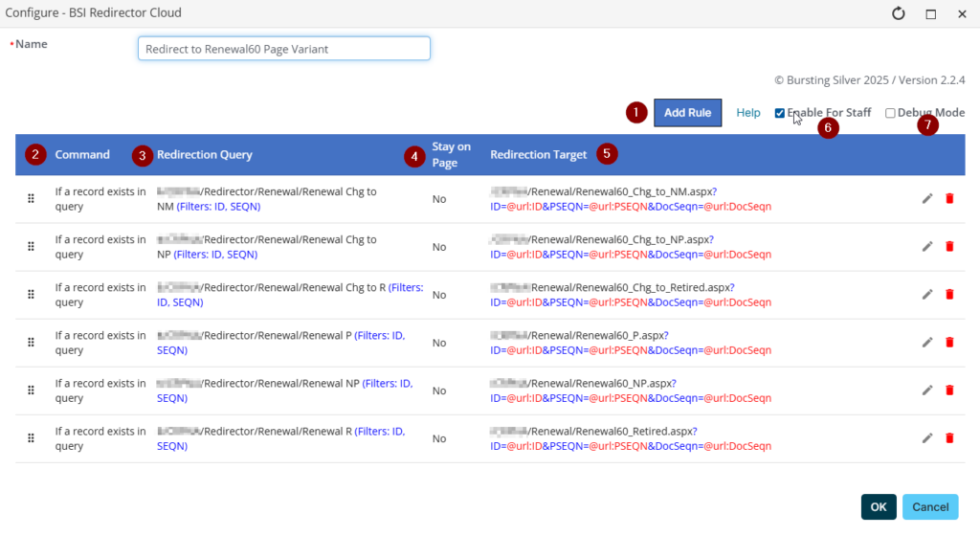Click the Stay on Page column header
The image size is (980, 536).
(x=452, y=154)
